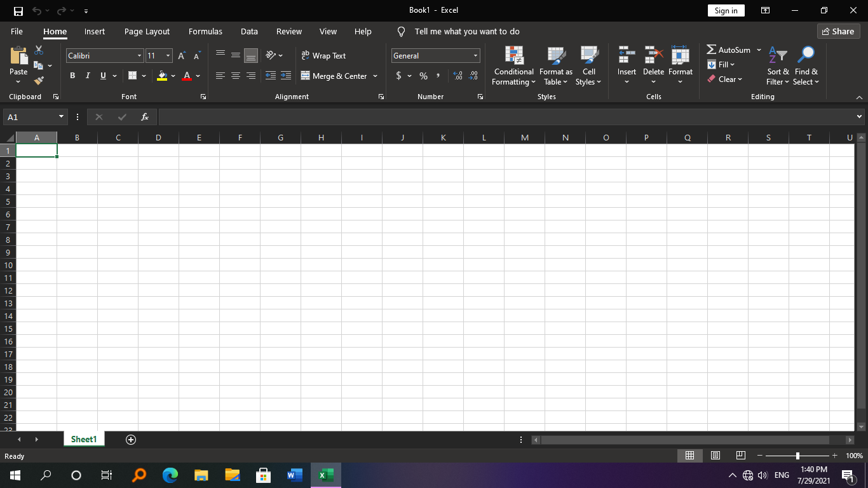Select the Format Painter brush
This screenshot has width=868, height=488.
(x=39, y=81)
